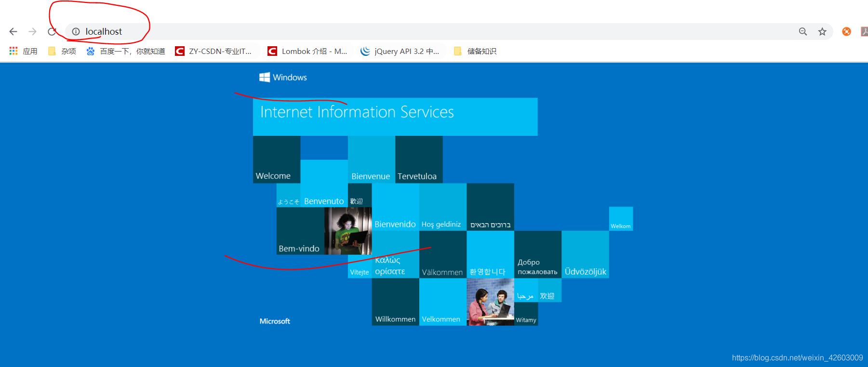Click the Welkom tile
The image size is (868, 367).
tap(621, 219)
